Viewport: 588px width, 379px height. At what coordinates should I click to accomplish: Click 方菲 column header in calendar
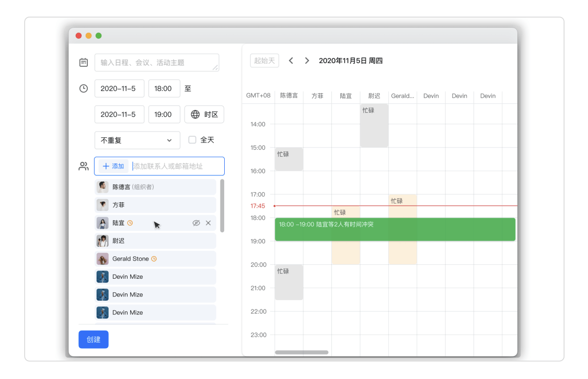pyautogui.click(x=317, y=96)
